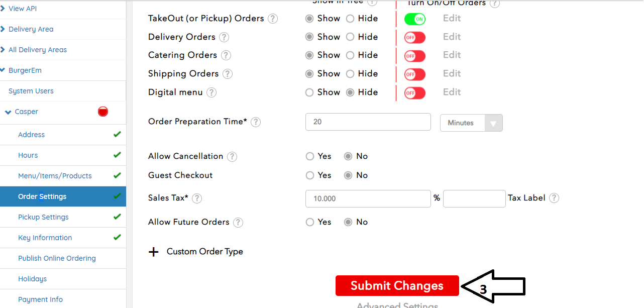The image size is (644, 308).
Task: Click help icon beside Digital menu
Action: click(x=211, y=92)
